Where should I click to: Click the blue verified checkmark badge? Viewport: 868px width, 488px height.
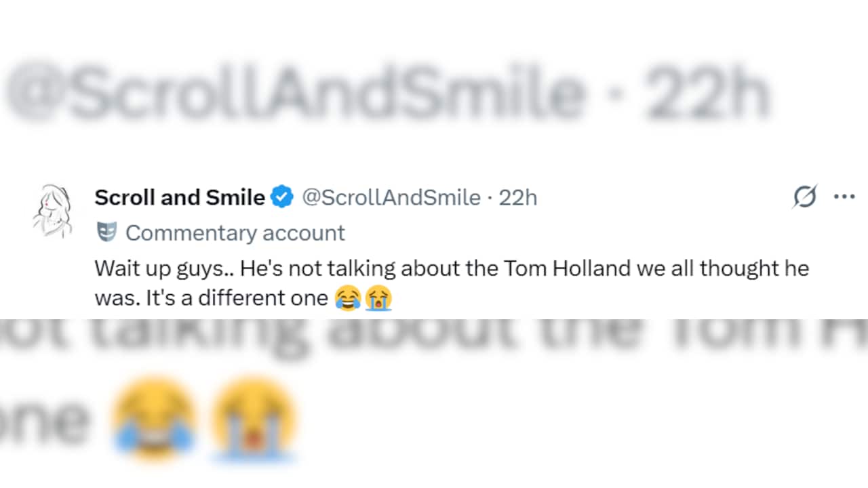click(282, 197)
